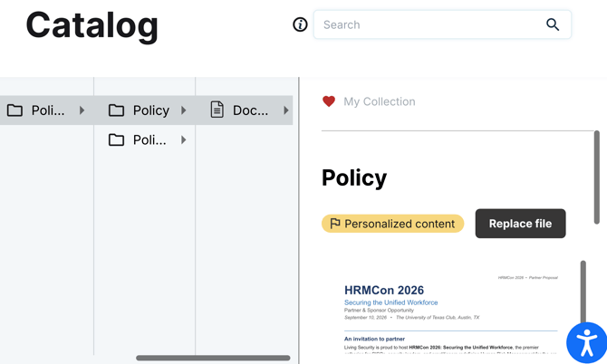Screen dimensions: 607x364
Task: Click the magnifying glass search icon
Action: [553, 24]
